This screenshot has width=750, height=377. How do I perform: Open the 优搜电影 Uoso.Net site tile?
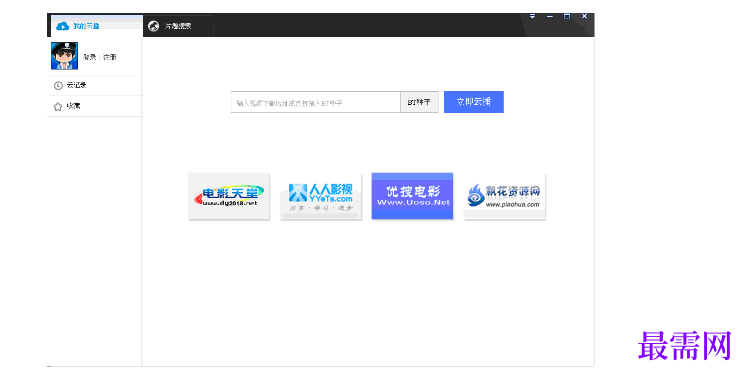pyautogui.click(x=412, y=196)
